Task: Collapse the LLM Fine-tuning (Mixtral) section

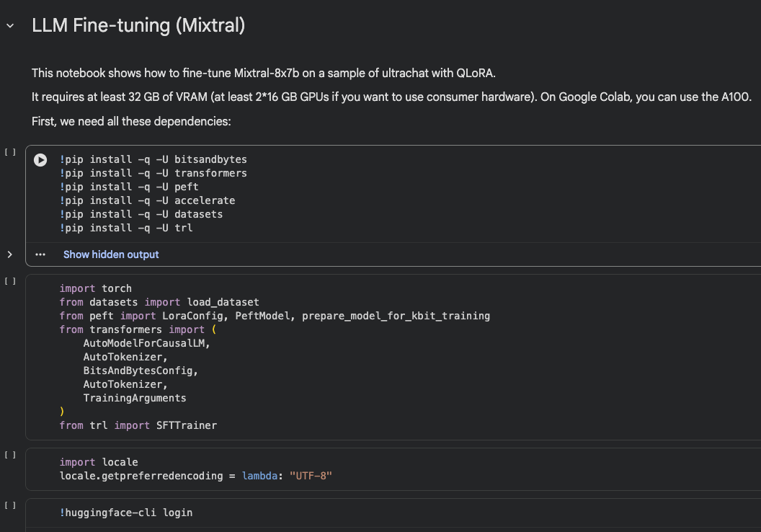Action: 10,26
